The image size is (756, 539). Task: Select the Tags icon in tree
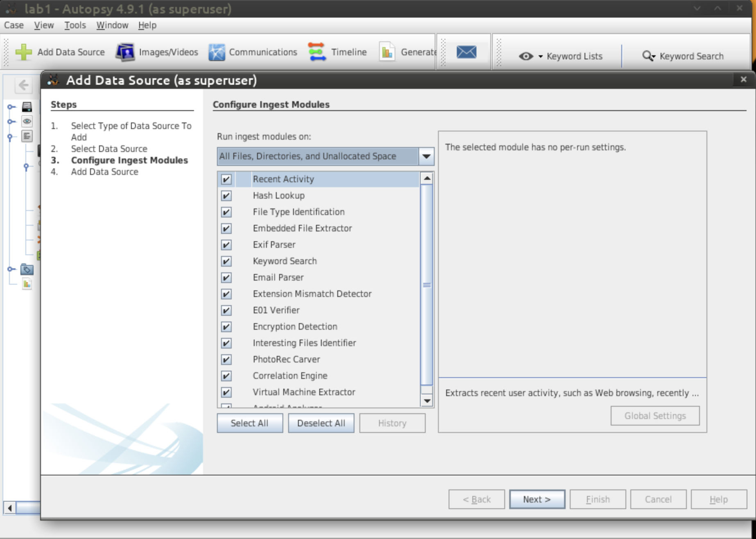click(27, 269)
